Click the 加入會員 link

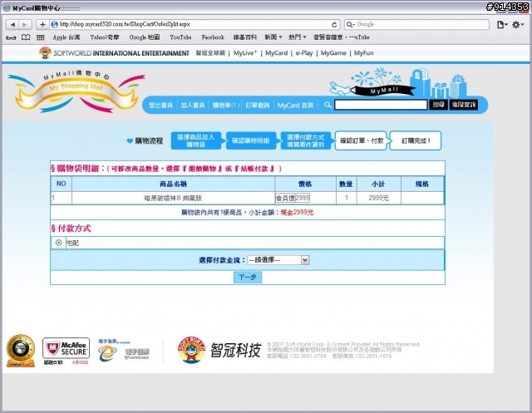(192, 106)
